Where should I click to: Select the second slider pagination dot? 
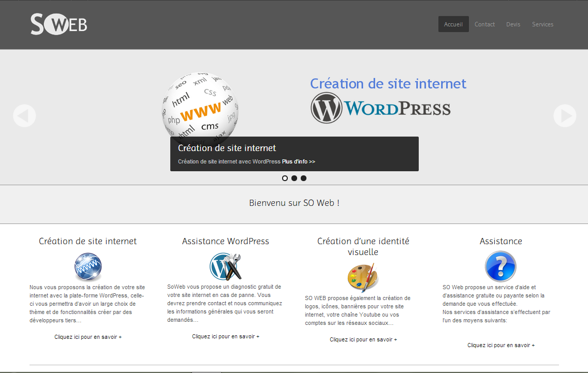click(x=294, y=178)
